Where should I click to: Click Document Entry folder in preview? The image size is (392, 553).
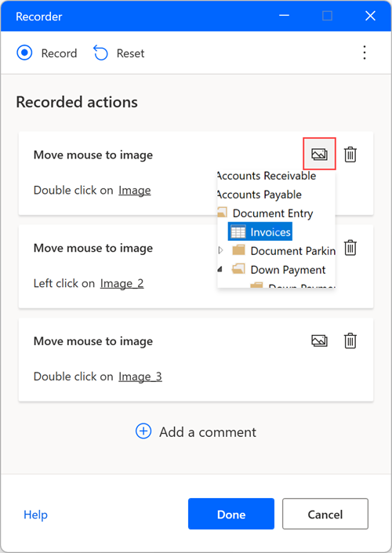[x=266, y=213]
